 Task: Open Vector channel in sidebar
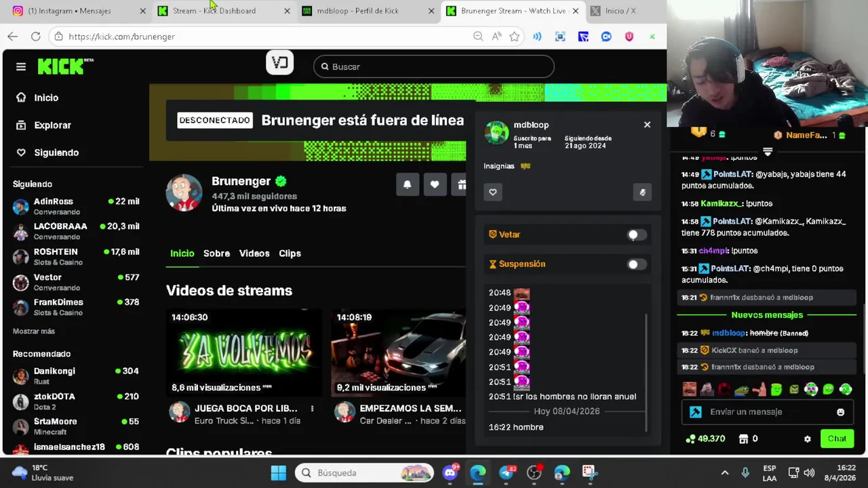click(x=76, y=282)
